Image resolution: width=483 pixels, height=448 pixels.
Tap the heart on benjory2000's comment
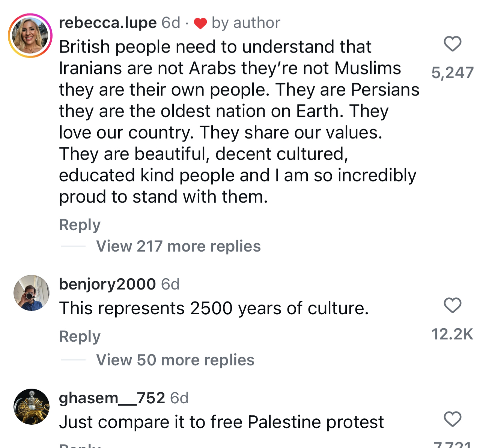[x=452, y=305]
